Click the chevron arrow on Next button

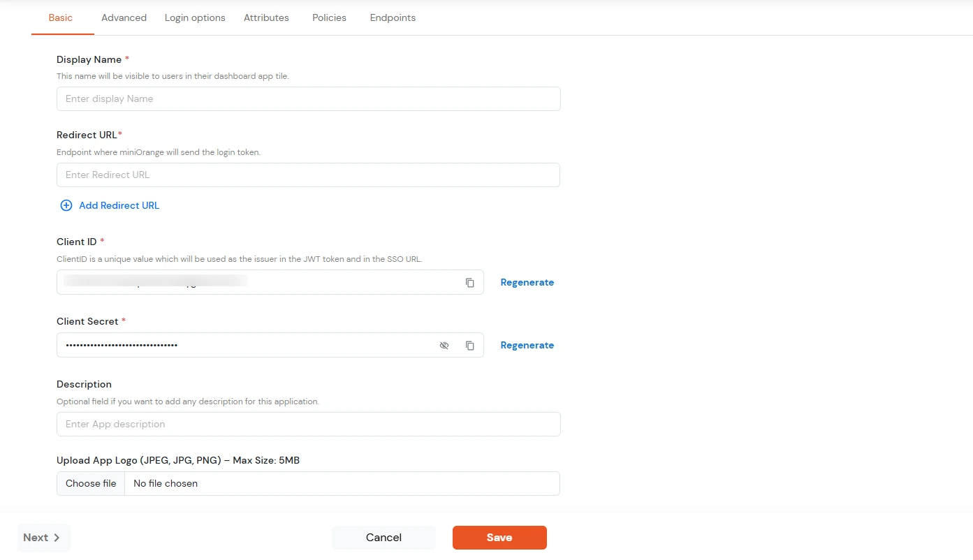point(54,538)
